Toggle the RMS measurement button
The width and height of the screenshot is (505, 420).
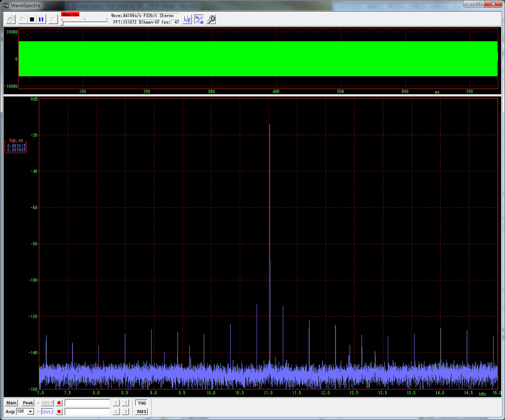pyautogui.click(x=142, y=412)
